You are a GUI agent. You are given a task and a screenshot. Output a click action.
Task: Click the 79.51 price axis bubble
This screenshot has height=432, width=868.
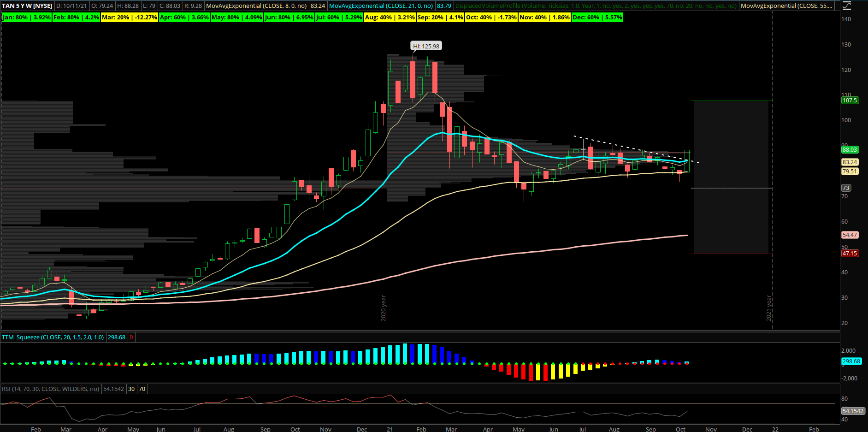[x=850, y=172]
